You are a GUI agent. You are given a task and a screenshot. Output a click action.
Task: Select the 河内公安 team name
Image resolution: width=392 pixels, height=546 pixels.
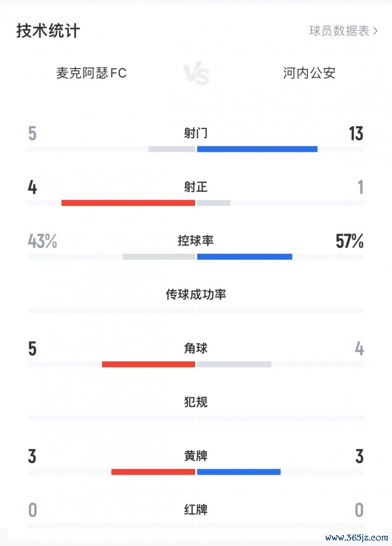click(x=309, y=73)
